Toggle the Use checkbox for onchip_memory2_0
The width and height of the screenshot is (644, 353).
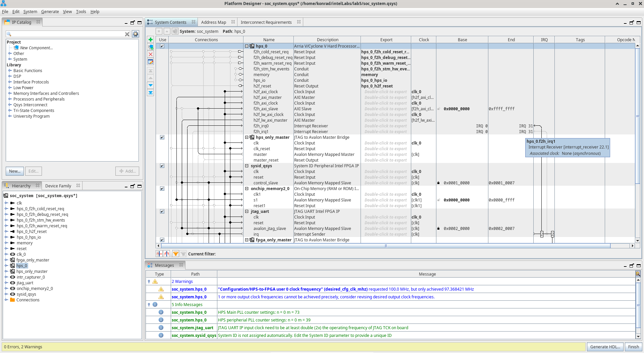click(162, 189)
